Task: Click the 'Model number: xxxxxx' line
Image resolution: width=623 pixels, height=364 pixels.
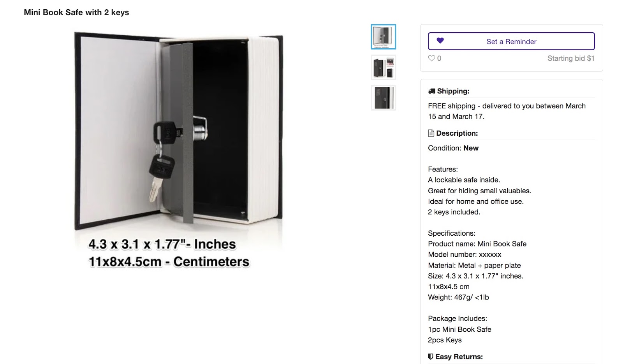Action: coord(465,255)
